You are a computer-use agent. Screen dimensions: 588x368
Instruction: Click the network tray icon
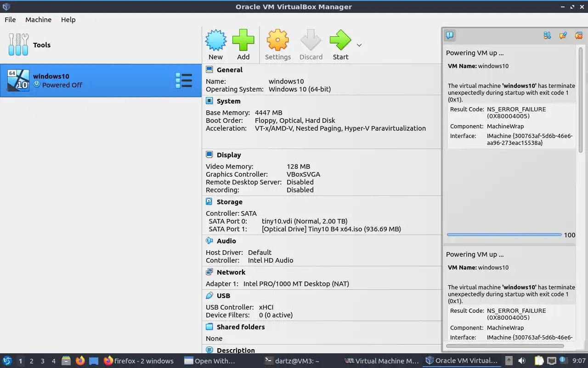pyautogui.click(x=552, y=361)
